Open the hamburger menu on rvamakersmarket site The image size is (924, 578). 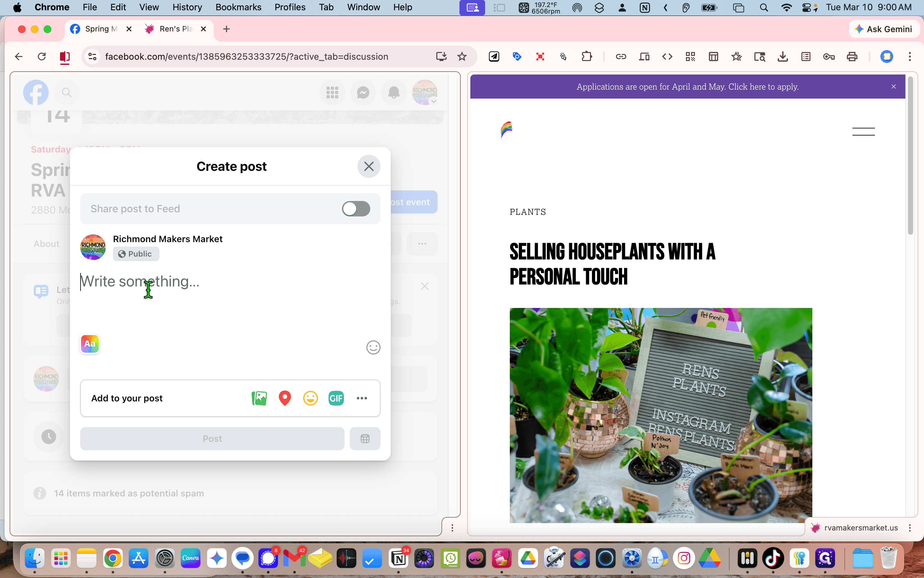tap(863, 132)
